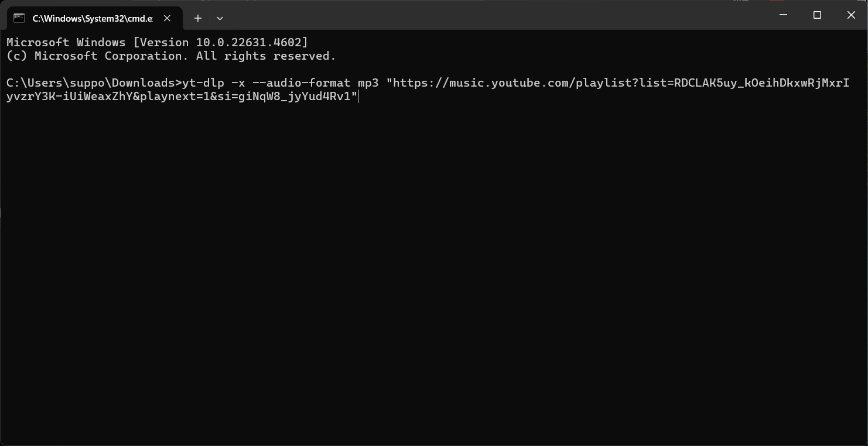This screenshot has height=446, width=868.
Task: Click the Microsoft Corporation copyright line
Action: point(171,56)
